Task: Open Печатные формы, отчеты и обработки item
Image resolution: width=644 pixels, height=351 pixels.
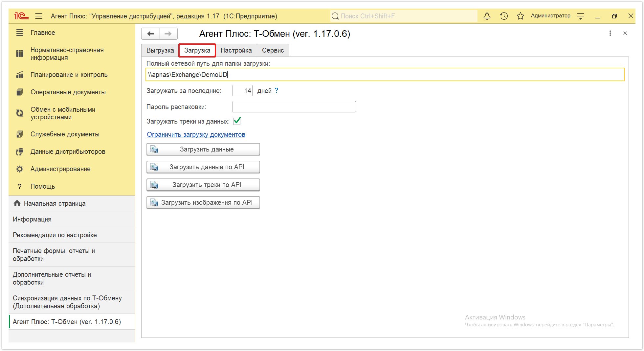Action: point(72,255)
